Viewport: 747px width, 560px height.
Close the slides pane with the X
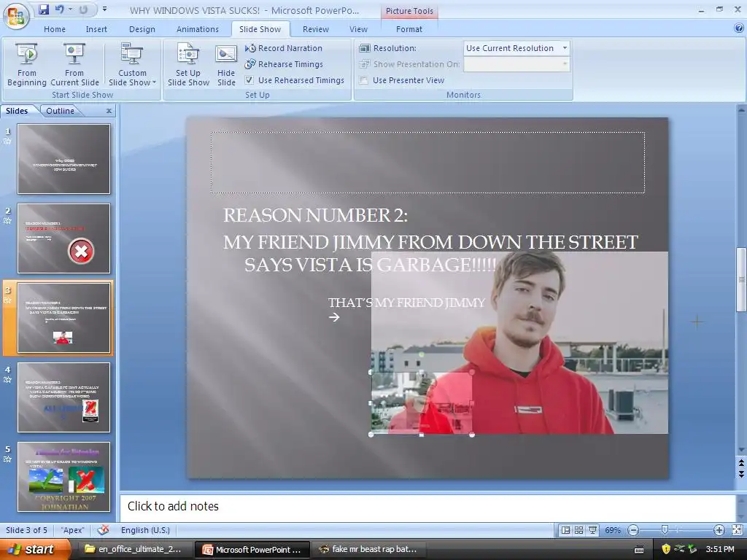point(109,111)
